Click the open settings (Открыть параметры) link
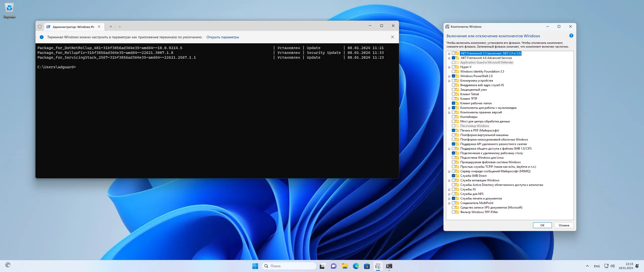Image resolution: width=644 pixels, height=272 pixels. click(223, 37)
